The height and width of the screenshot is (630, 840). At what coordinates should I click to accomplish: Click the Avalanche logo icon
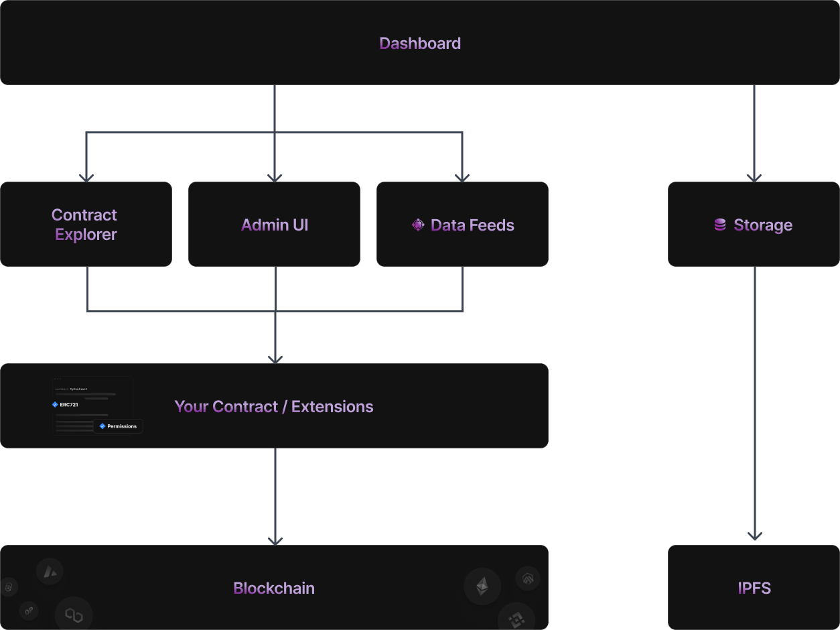coord(50,572)
